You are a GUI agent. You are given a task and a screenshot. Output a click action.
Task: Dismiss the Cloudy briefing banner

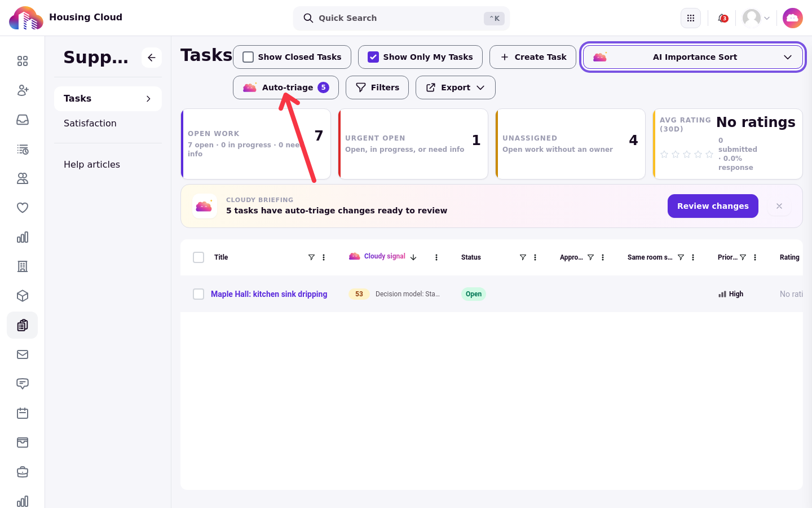click(779, 206)
